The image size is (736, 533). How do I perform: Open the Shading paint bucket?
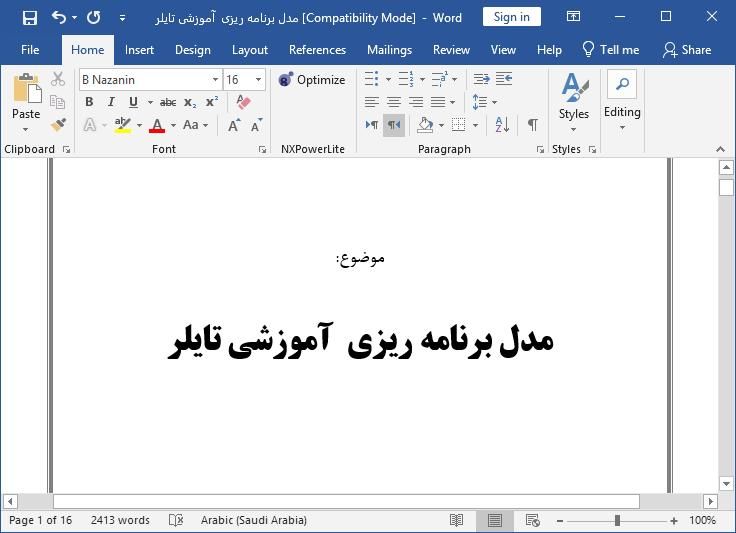[x=425, y=125]
